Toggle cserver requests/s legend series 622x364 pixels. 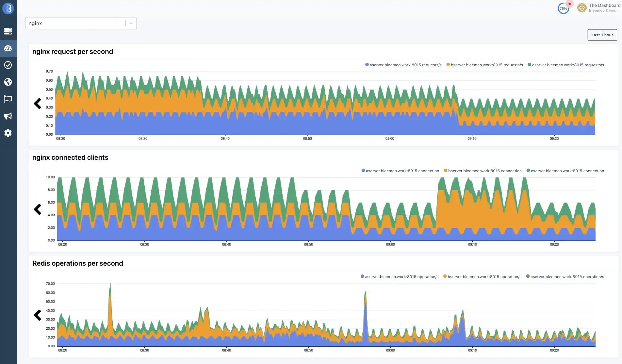click(566, 65)
